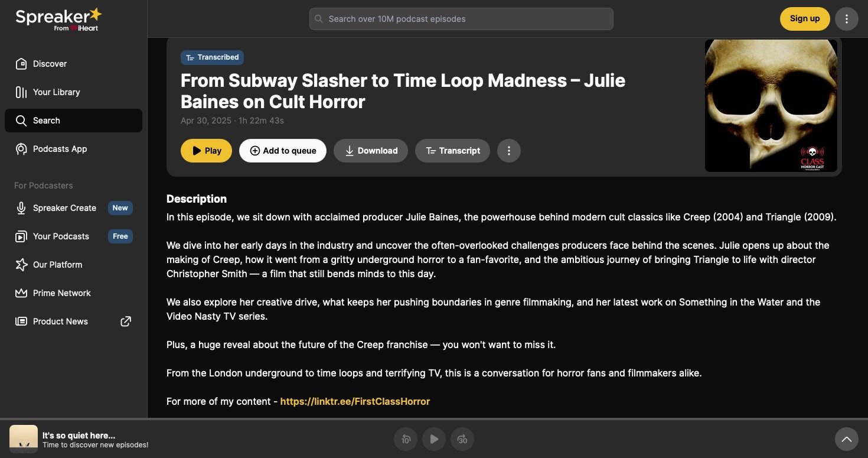This screenshot has height=458, width=868.
Task: Click the Description heading
Action: (197, 199)
